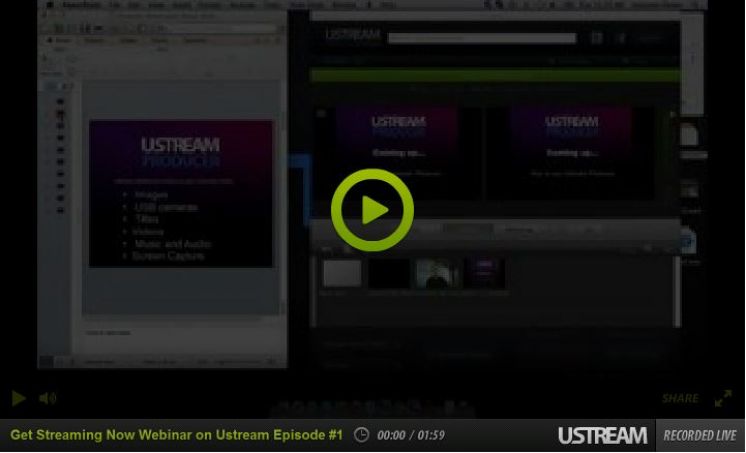Select the Ustream Producer slide in the left window
746x453 pixels.
(181, 194)
